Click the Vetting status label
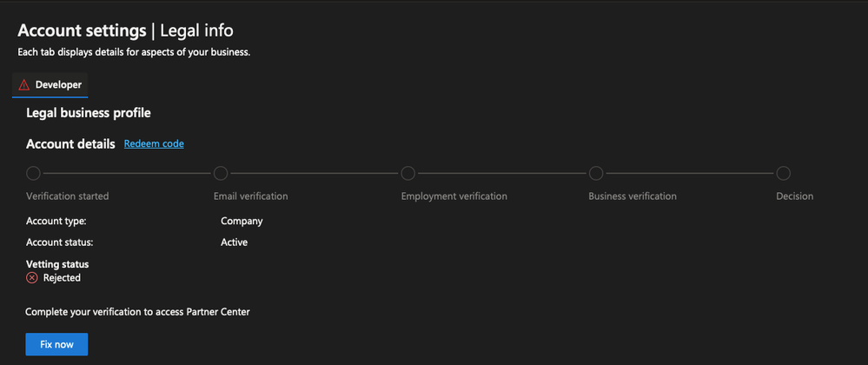 (57, 264)
